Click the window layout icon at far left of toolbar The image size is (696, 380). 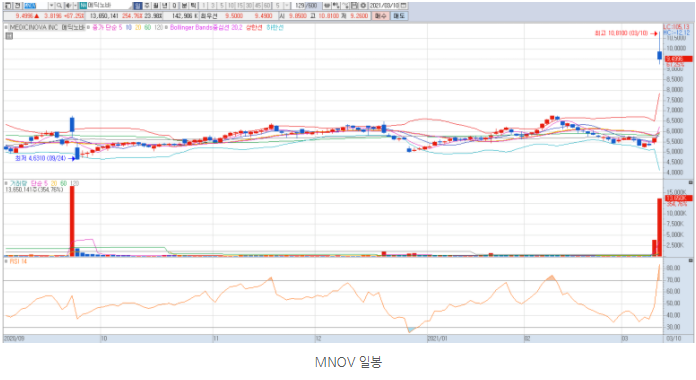8,5
